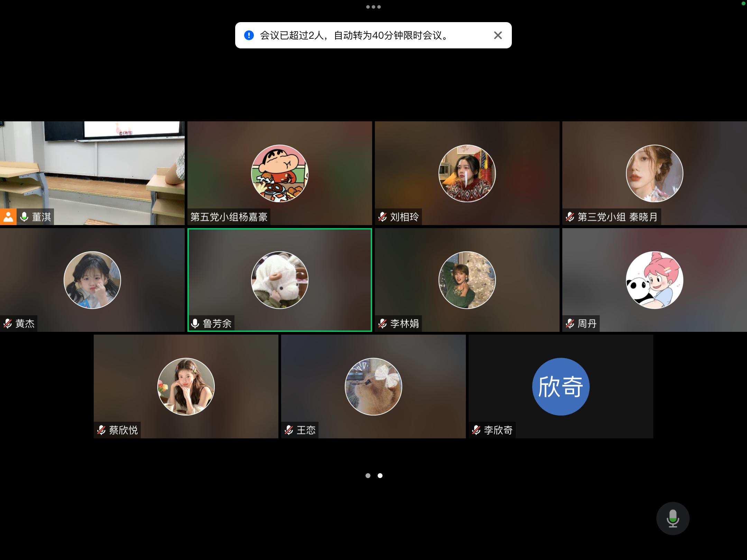Click muted microphone icon beside 黄杰

tap(8, 324)
